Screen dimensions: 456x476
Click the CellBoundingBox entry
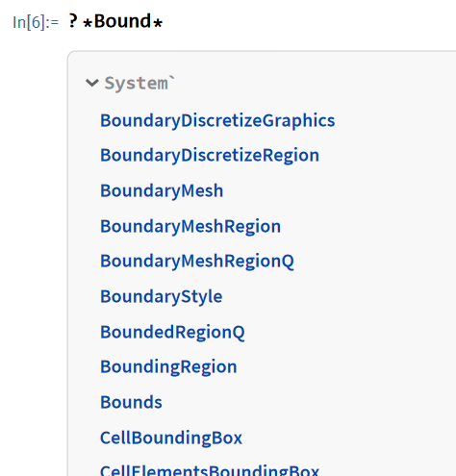[x=171, y=438]
